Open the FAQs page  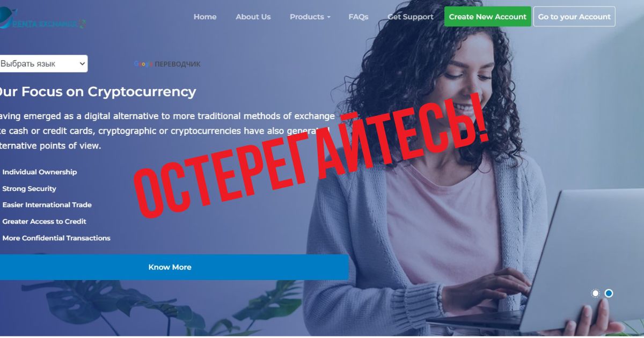358,17
